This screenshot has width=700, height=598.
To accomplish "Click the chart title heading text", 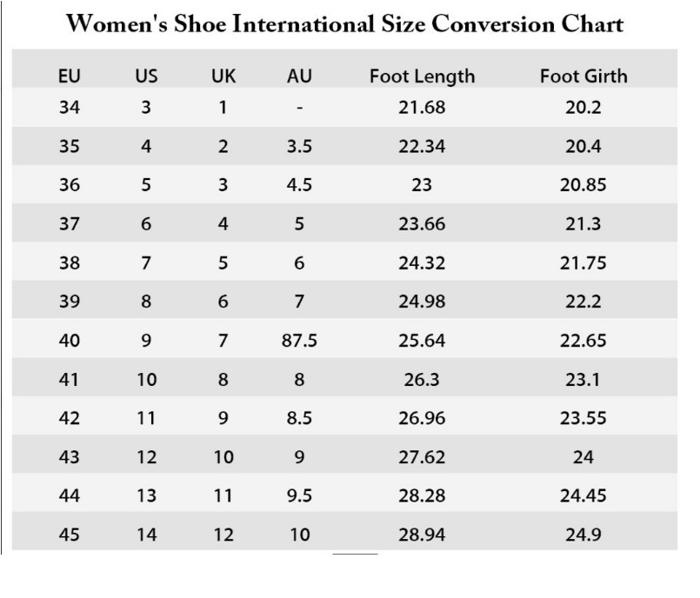I will point(345,23).
